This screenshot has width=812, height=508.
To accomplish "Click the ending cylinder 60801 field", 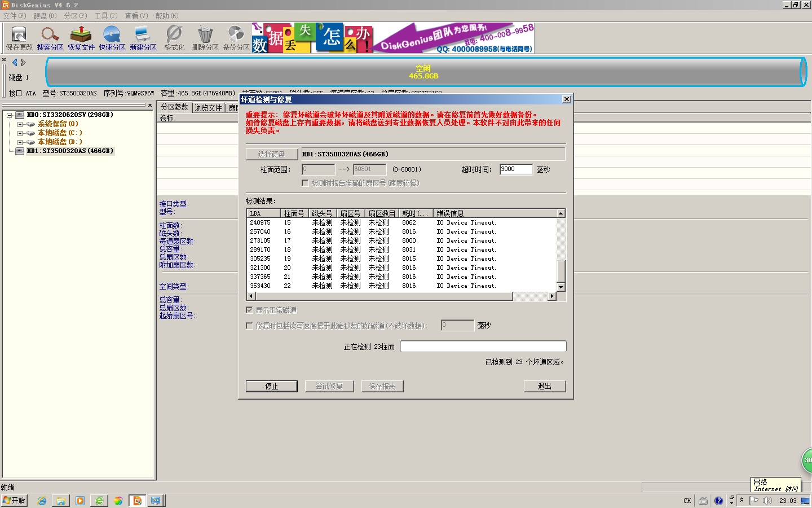I will pyautogui.click(x=370, y=169).
